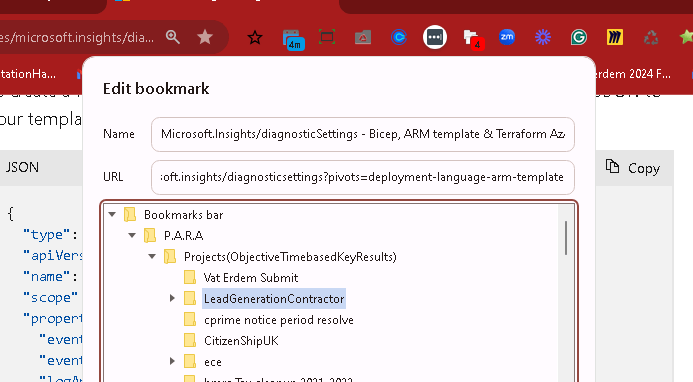The width and height of the screenshot is (693, 382).
Task: Select the ece folder
Action: [213, 362]
